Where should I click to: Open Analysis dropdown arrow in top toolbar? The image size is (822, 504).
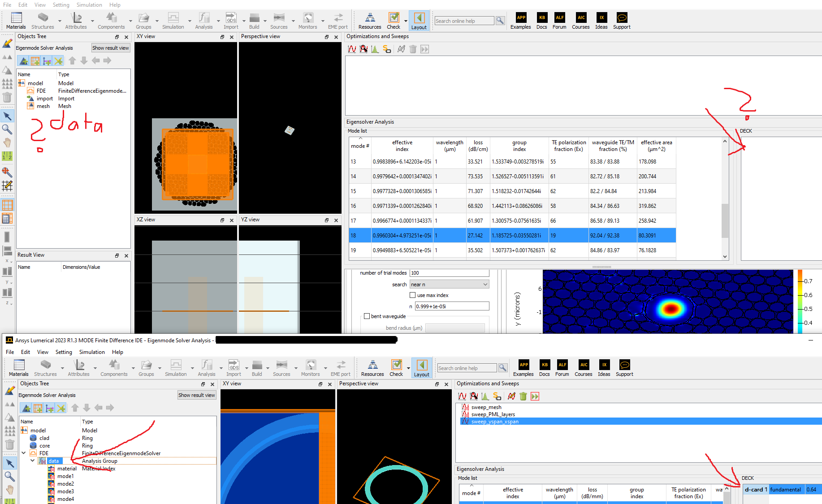(218, 21)
